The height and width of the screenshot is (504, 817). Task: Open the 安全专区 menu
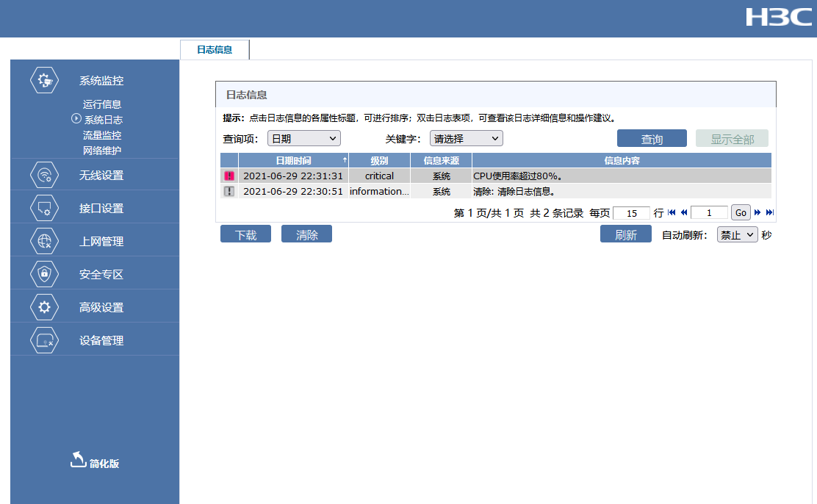click(101, 274)
